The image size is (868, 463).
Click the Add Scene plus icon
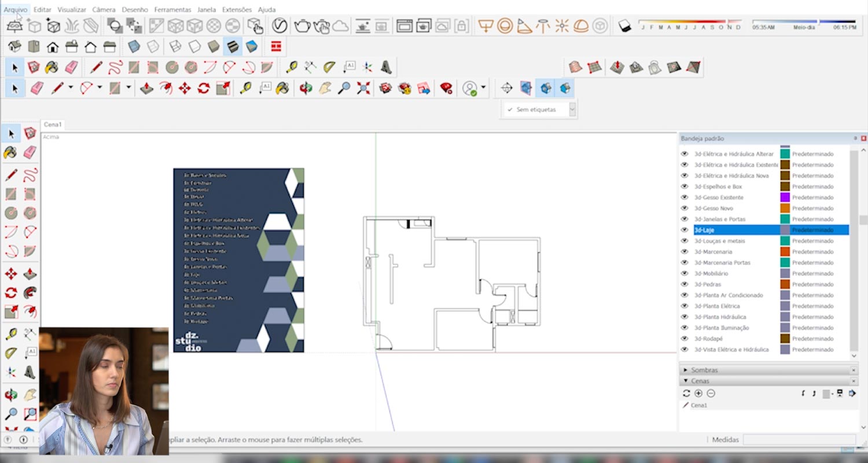click(x=698, y=394)
